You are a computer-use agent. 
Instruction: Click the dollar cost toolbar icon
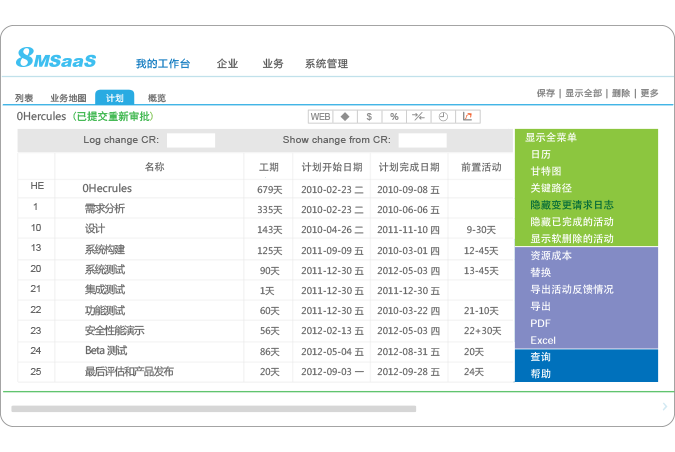369,117
